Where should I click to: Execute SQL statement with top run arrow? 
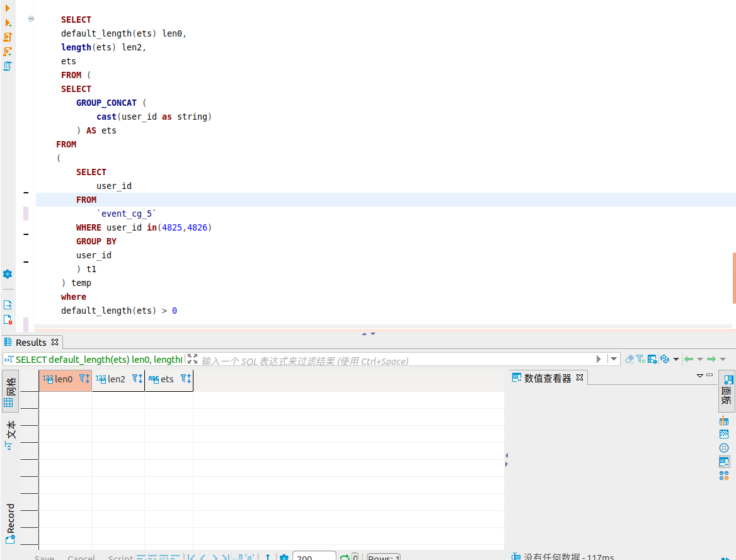(x=8, y=8)
